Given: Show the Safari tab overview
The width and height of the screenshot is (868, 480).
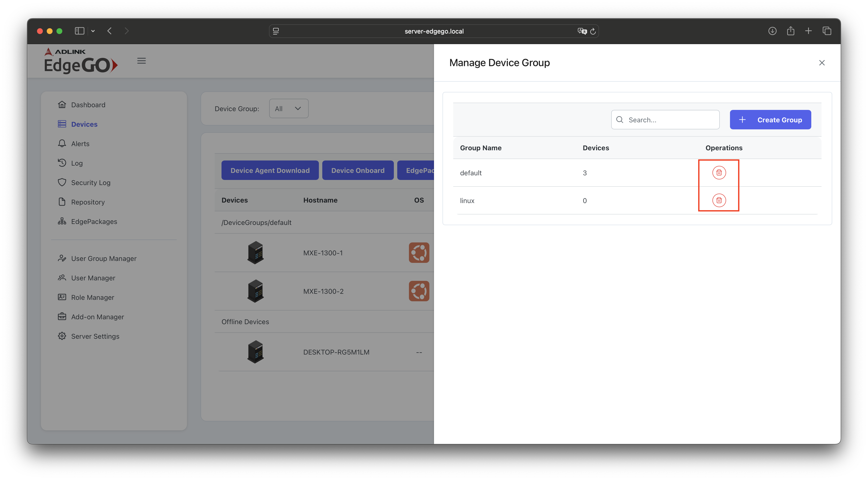Looking at the screenshot, I should point(827,31).
